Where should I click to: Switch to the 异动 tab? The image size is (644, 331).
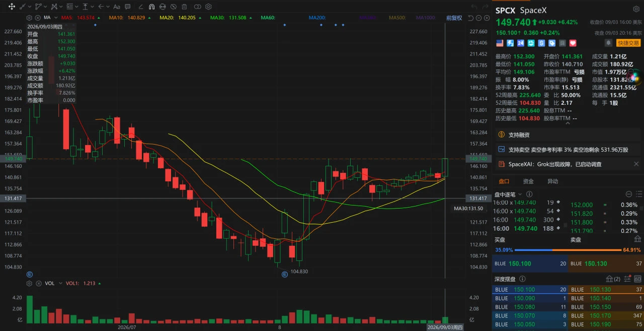(552, 181)
